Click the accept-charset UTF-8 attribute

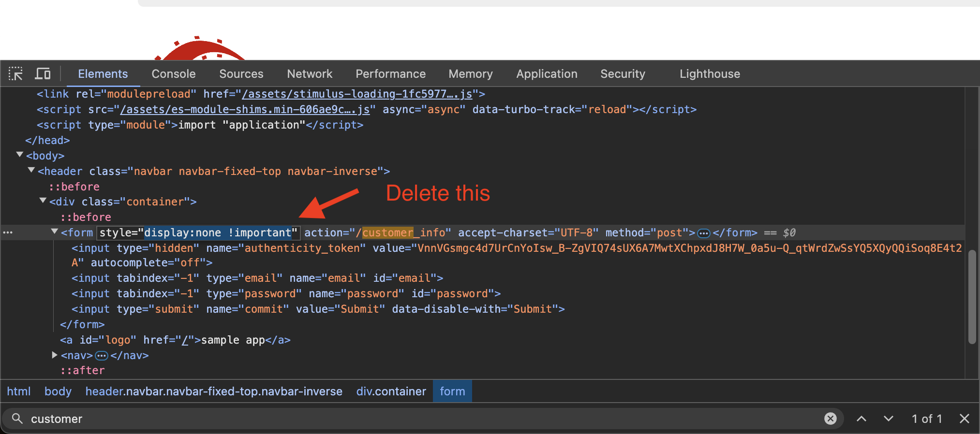pos(528,232)
